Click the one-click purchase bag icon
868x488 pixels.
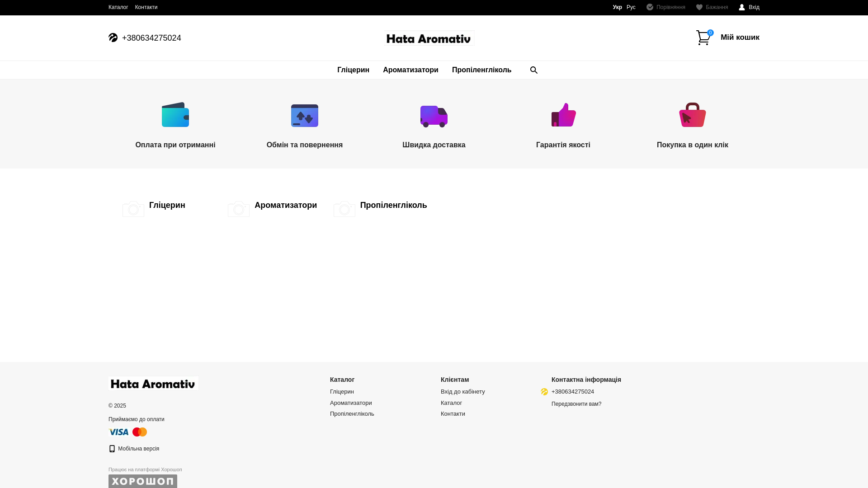pos(693,115)
